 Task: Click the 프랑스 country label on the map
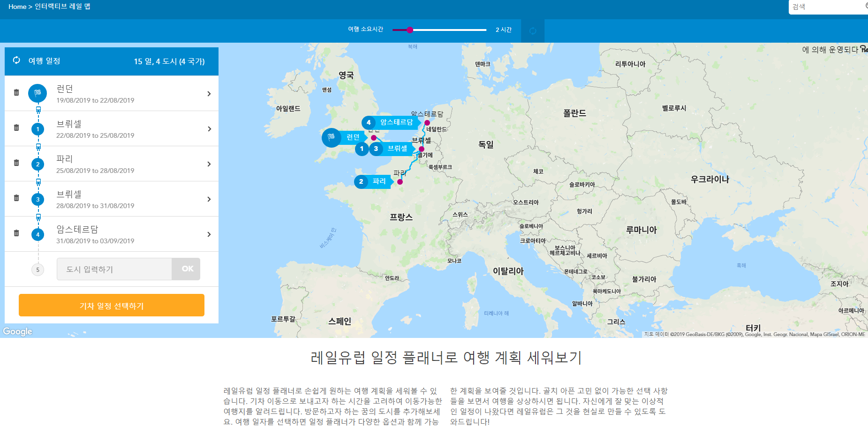pyautogui.click(x=401, y=217)
